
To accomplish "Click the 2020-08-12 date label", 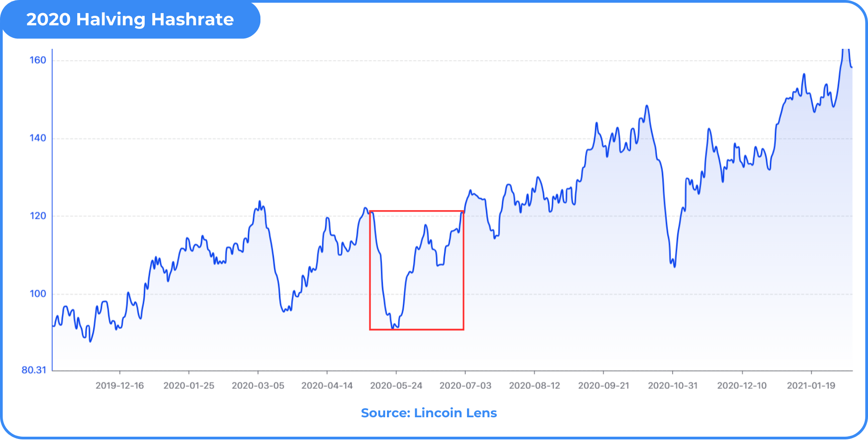I will [534, 386].
